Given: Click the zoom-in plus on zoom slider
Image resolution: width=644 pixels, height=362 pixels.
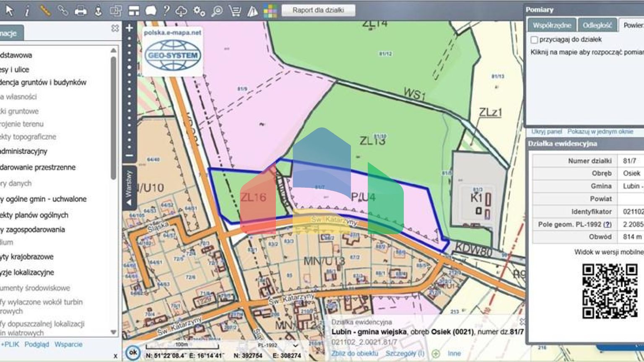Looking at the screenshot, I should click(129, 28).
